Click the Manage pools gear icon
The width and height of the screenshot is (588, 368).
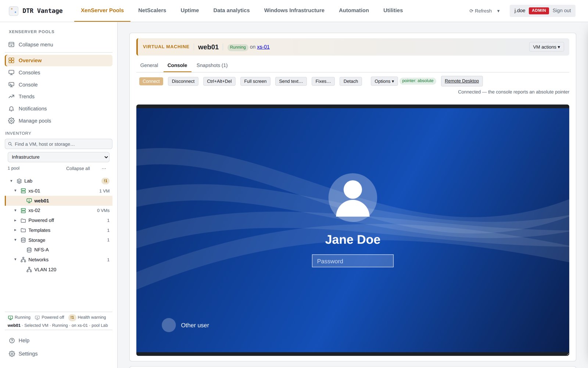point(11,121)
